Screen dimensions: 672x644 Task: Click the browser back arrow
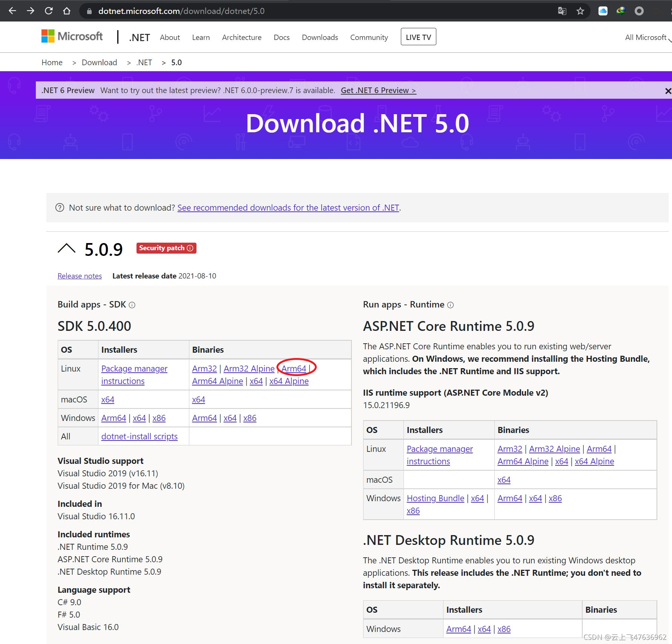[12, 11]
